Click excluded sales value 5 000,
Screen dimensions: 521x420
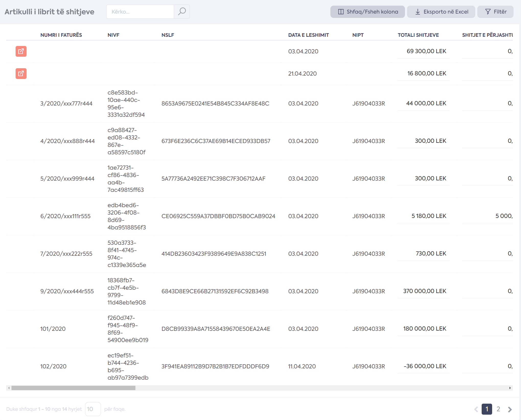504,216
